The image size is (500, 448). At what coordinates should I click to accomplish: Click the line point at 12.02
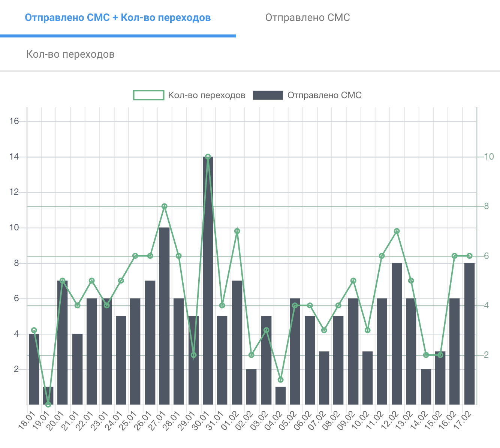[x=397, y=231]
